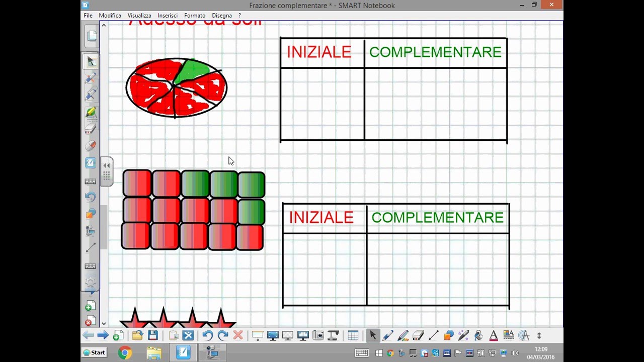This screenshot has height=362, width=644.
Task: Show the screen shade
Action: [258, 335]
